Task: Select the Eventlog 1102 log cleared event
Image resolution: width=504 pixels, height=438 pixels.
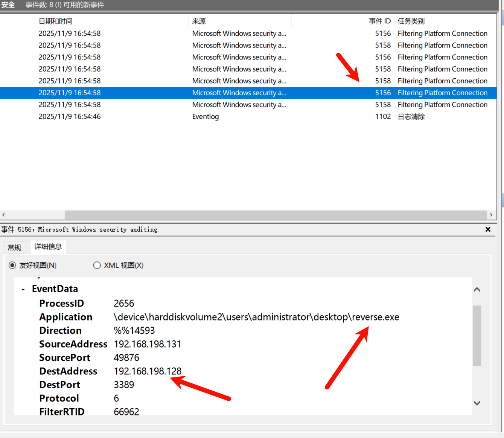Action: point(206,117)
